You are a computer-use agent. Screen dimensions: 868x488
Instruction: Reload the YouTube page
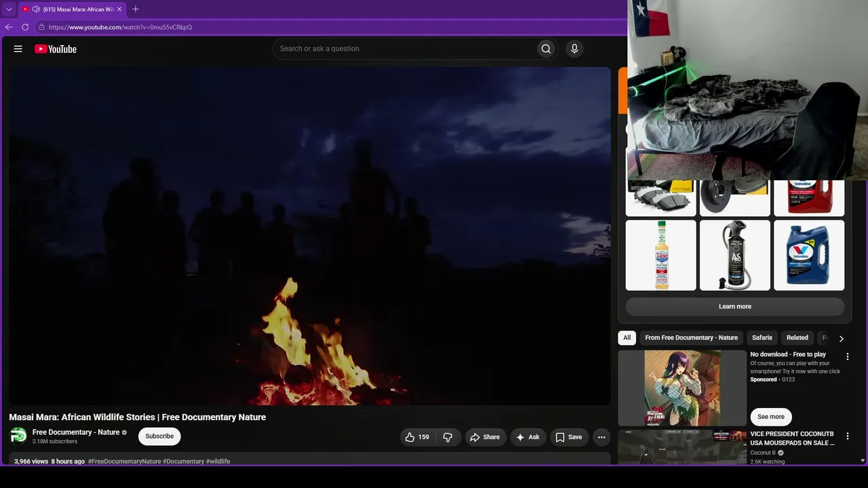(x=25, y=27)
